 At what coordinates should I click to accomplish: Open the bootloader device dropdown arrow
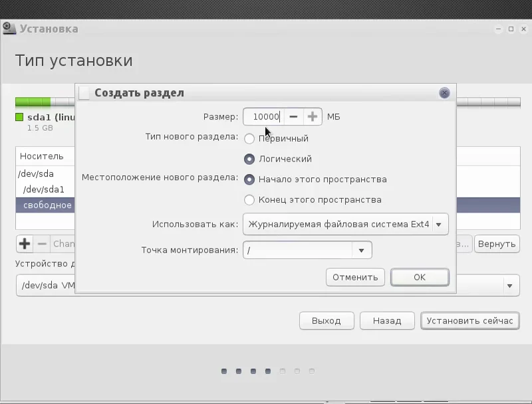point(509,286)
